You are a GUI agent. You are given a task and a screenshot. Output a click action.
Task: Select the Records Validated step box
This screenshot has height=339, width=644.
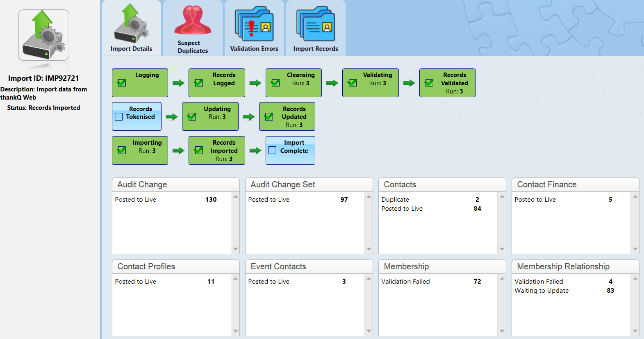pos(447,83)
